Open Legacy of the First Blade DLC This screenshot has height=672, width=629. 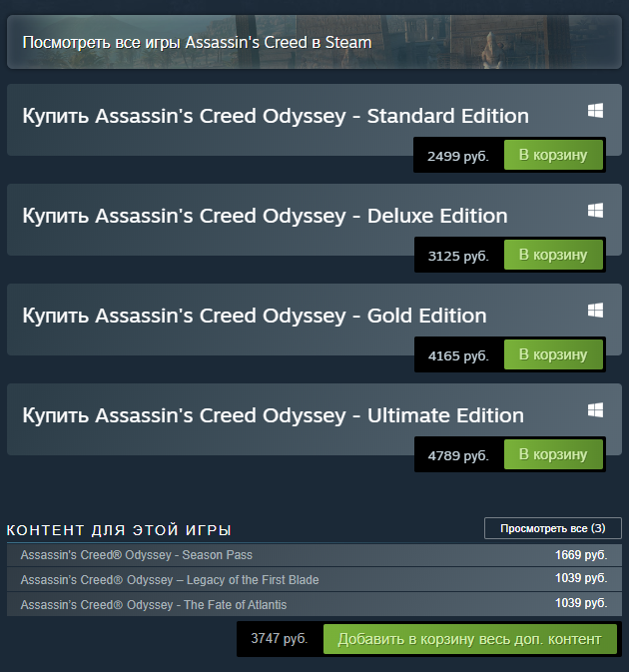tap(169, 580)
